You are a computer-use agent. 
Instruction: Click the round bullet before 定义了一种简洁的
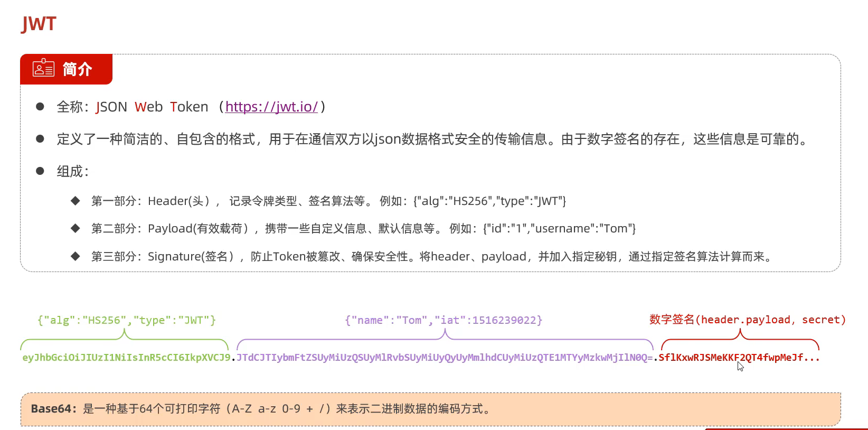(40, 139)
